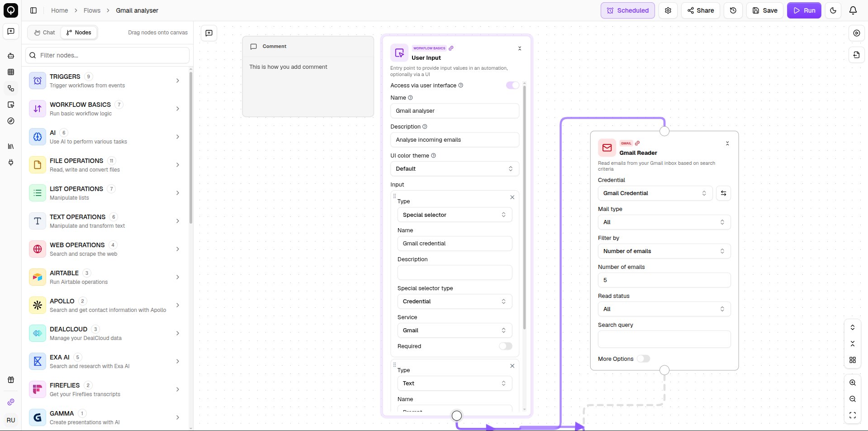Click the Search query field
Viewport: 868px width, 431px height.
(x=664, y=339)
